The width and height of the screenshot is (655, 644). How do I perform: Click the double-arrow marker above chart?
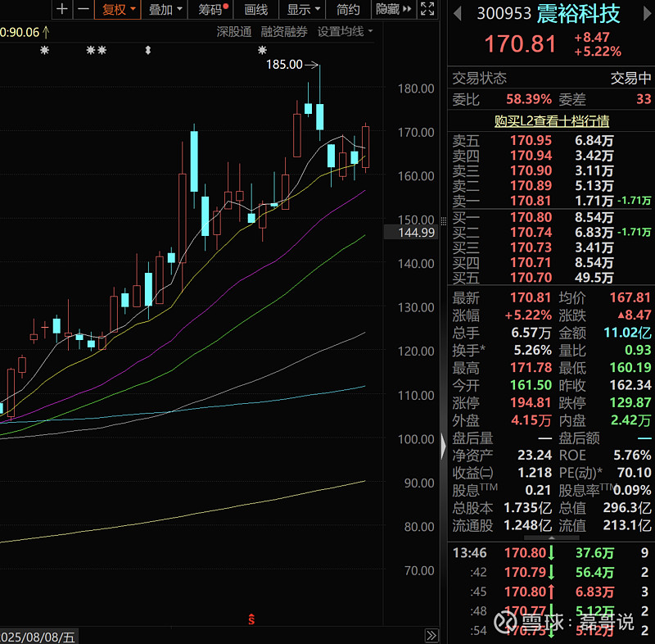tap(148, 51)
